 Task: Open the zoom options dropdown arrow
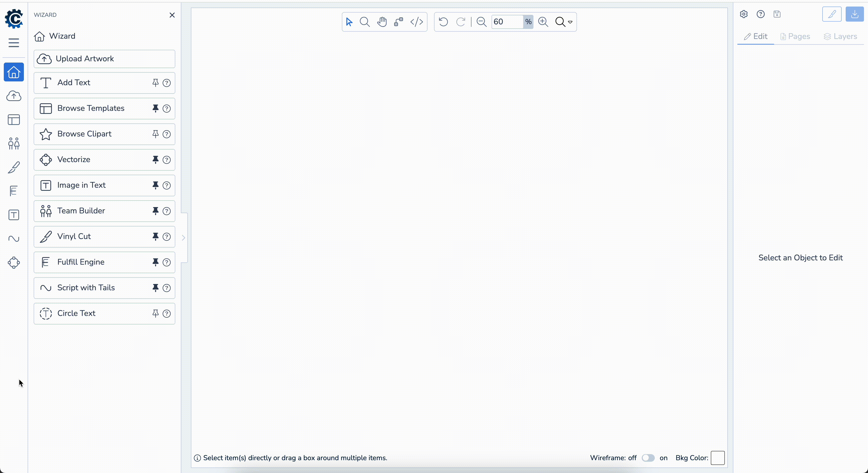570,22
